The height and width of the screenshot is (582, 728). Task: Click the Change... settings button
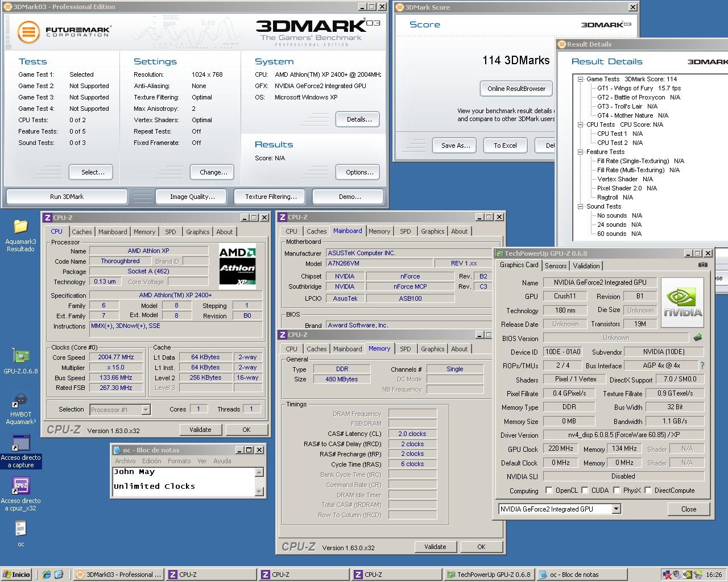point(213,172)
